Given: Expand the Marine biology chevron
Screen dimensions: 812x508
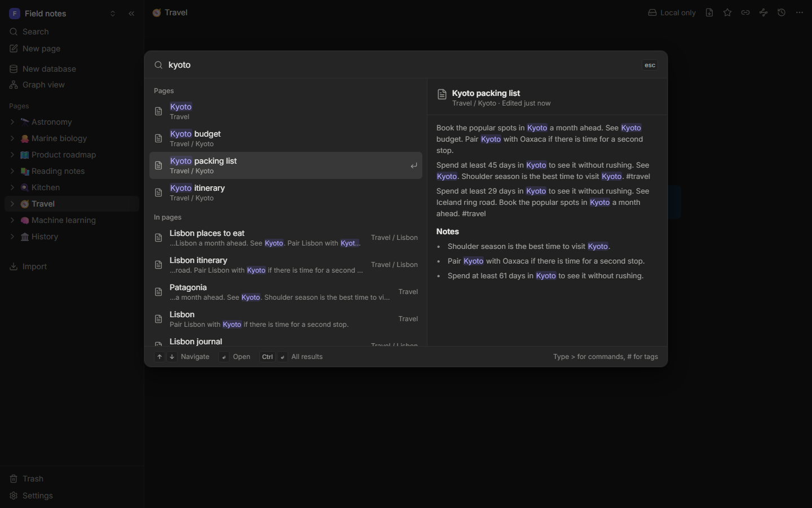Looking at the screenshot, I should point(12,138).
